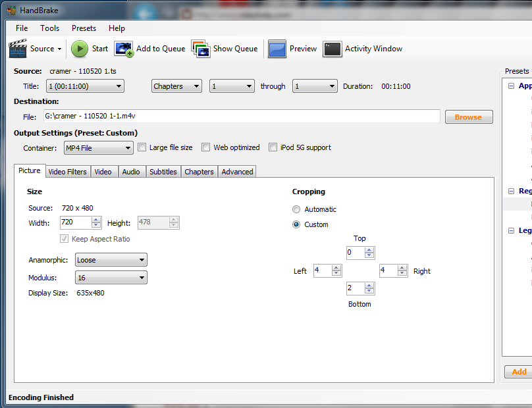
Task: Open the Source dropdown arrow
Action: (x=59, y=49)
